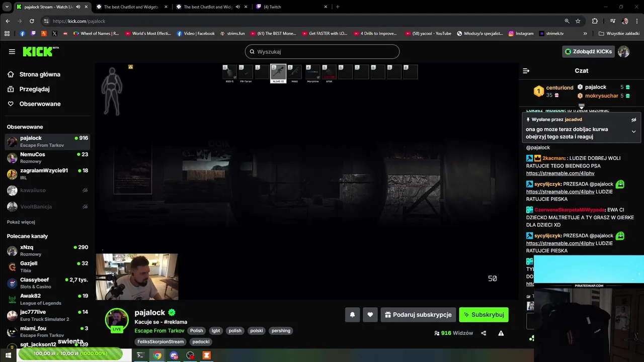The height and width of the screenshot is (362, 644).
Task: Click centuriond in gift leaderboard
Action: tap(559, 87)
